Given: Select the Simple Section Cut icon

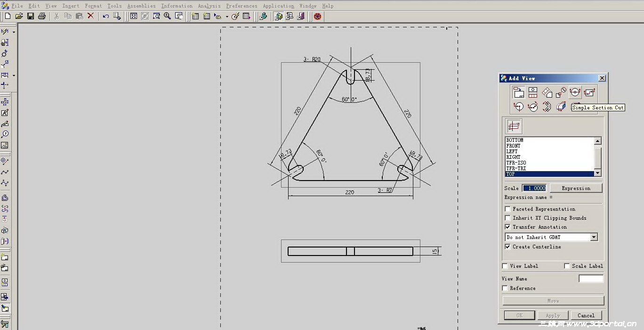Looking at the screenshot, I should tap(575, 92).
